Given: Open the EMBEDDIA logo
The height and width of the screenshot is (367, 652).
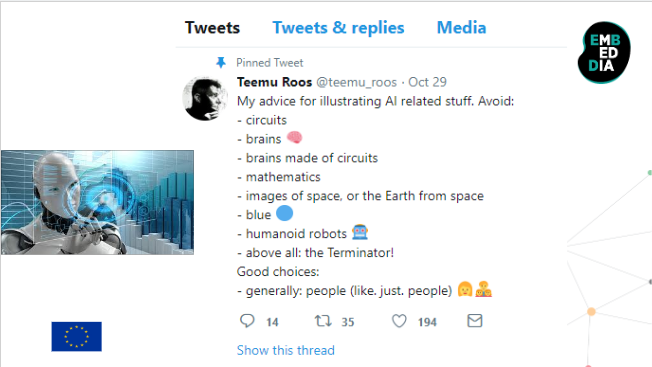Looking at the screenshot, I should click(x=604, y=52).
